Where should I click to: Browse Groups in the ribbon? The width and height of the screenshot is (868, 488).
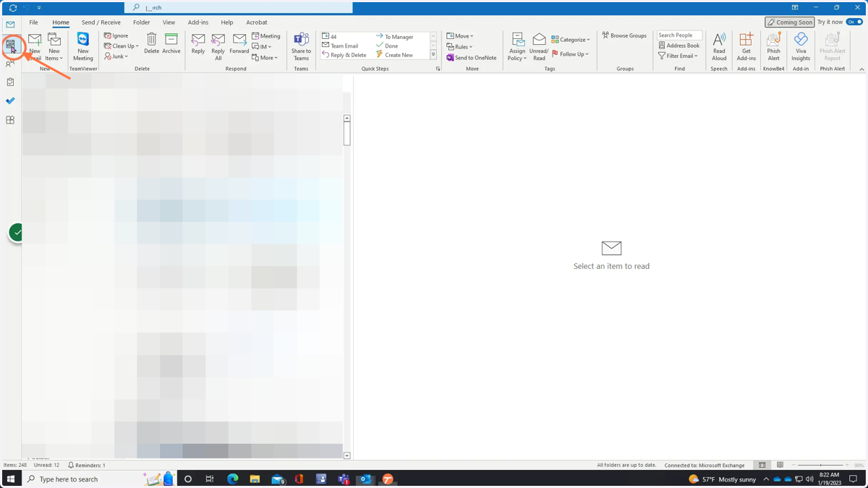624,35
